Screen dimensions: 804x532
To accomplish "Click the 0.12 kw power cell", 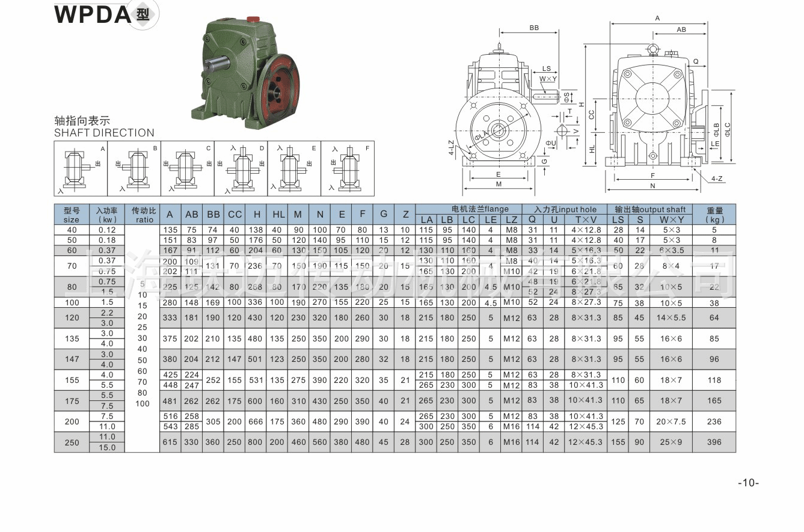I will click(107, 230).
